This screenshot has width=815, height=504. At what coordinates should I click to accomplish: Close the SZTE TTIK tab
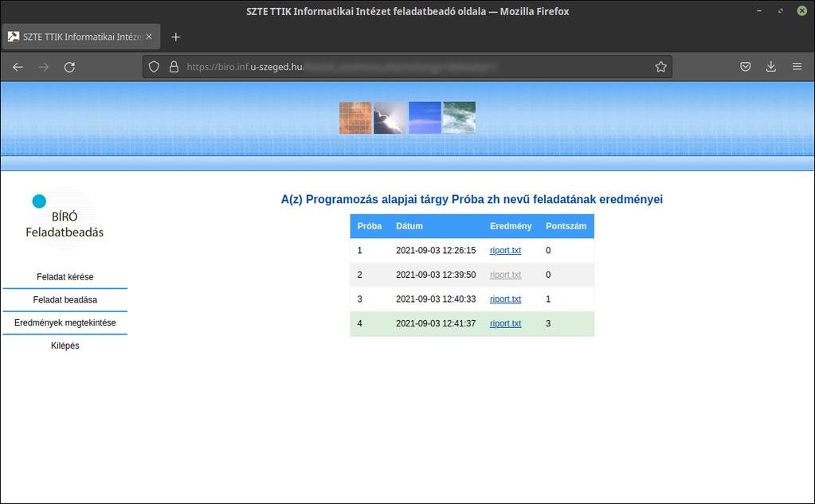click(x=149, y=37)
